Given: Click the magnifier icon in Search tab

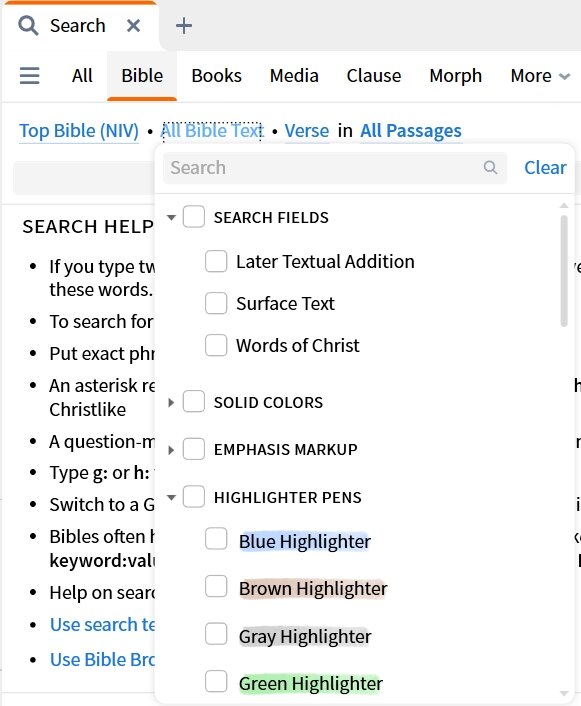Looking at the screenshot, I should click(28, 25).
